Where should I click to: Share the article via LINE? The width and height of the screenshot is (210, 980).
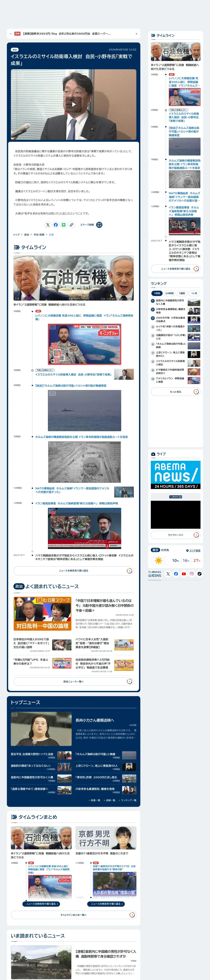[64, 225]
